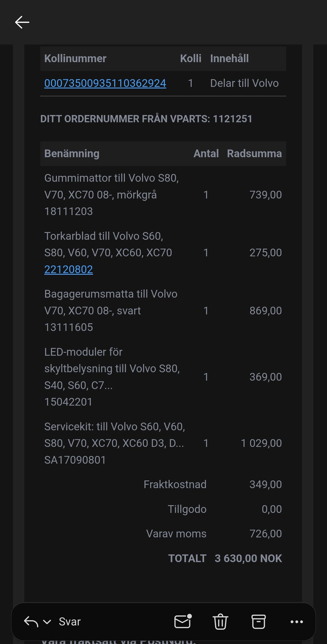Tap the reply arrow icon
Viewport: 327px width, 644px height.
click(x=31, y=622)
